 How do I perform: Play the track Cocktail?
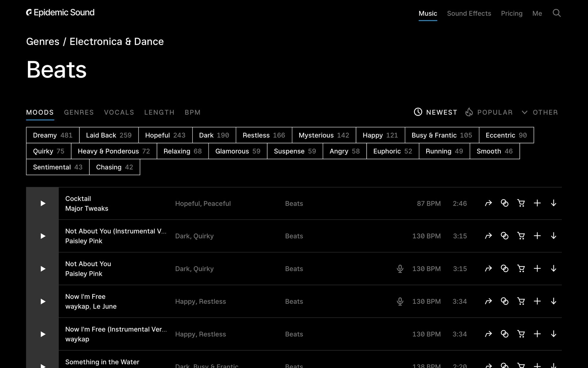[43, 203]
